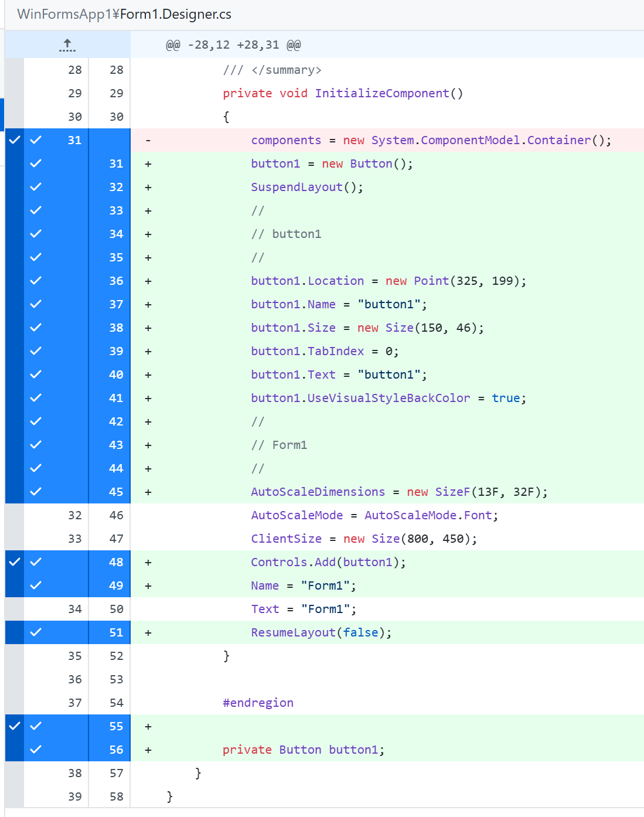Uncheck the added line 42 checkmark
Screen dimensions: 644x817
pyautogui.click(x=36, y=421)
